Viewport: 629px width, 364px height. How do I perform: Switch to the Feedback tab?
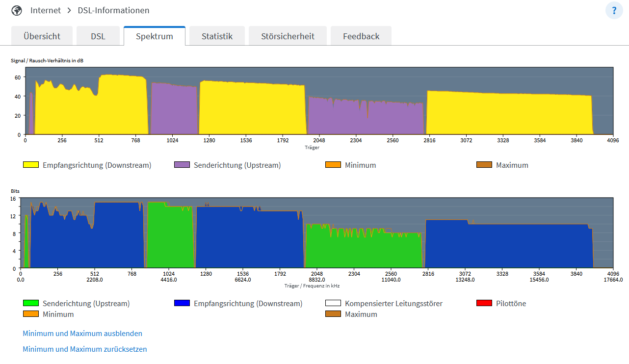361,36
